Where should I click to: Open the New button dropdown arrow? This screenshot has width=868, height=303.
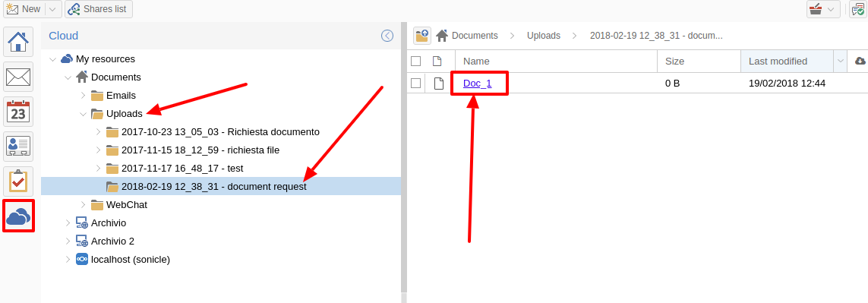(52, 9)
